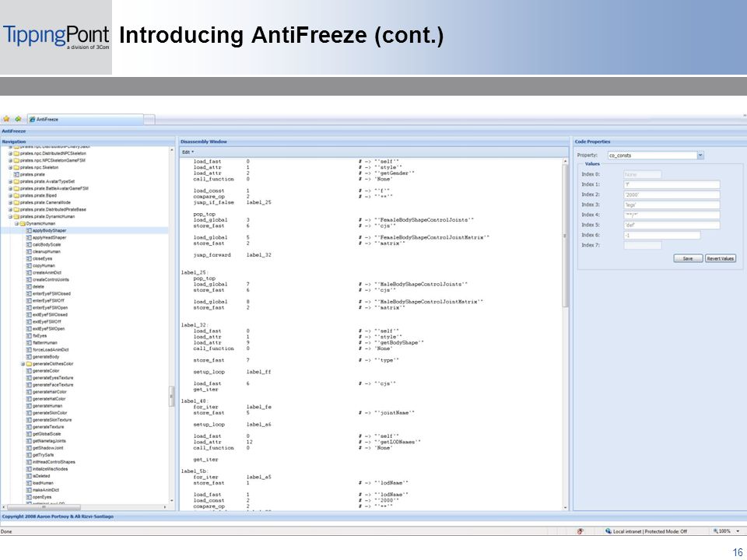Expand pirates.pirate.BattleAvatarGameFSM node

click(10, 189)
